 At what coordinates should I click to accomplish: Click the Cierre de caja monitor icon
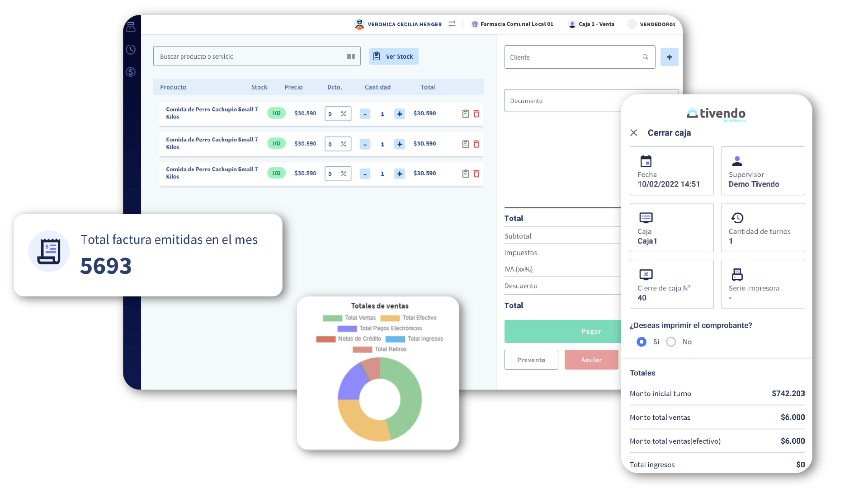(x=646, y=274)
